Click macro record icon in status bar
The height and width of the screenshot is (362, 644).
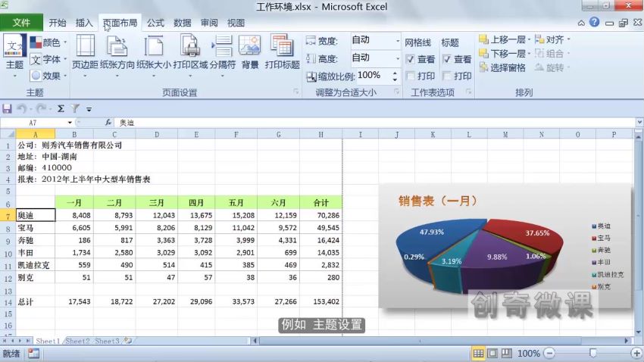point(33,353)
